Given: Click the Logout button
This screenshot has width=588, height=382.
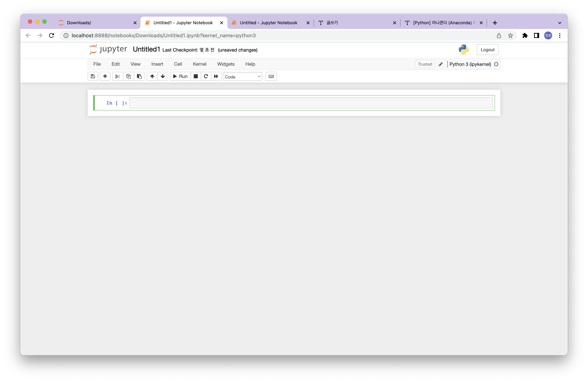Looking at the screenshot, I should tap(488, 50).
